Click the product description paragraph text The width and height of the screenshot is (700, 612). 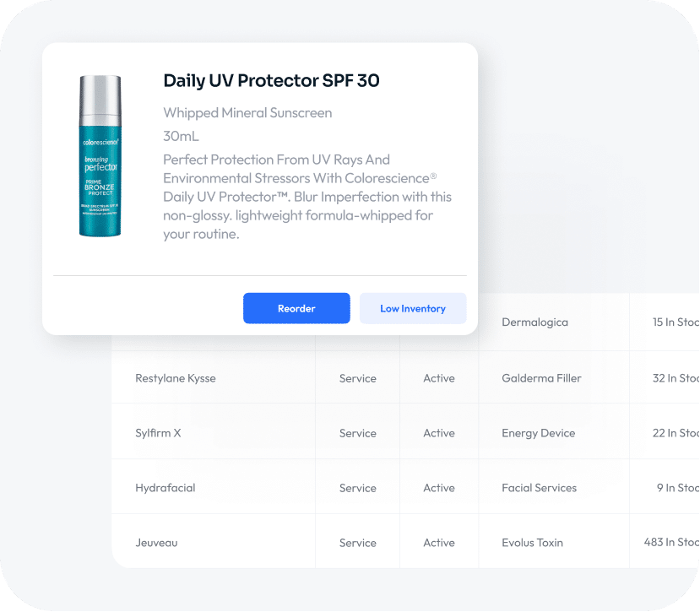pos(307,197)
